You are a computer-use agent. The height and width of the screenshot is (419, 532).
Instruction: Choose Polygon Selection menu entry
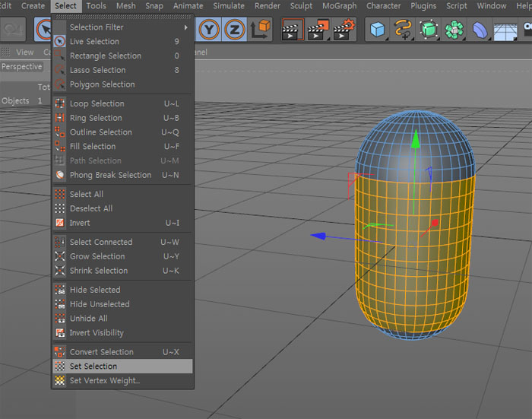[123, 84]
